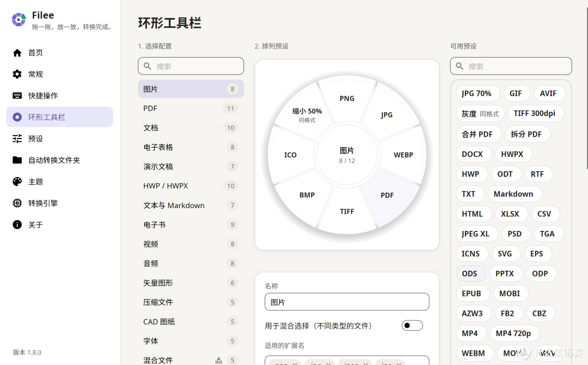Screen dimensions: 588x365
Task: Select 文档 configuration
Action: pos(191,128)
